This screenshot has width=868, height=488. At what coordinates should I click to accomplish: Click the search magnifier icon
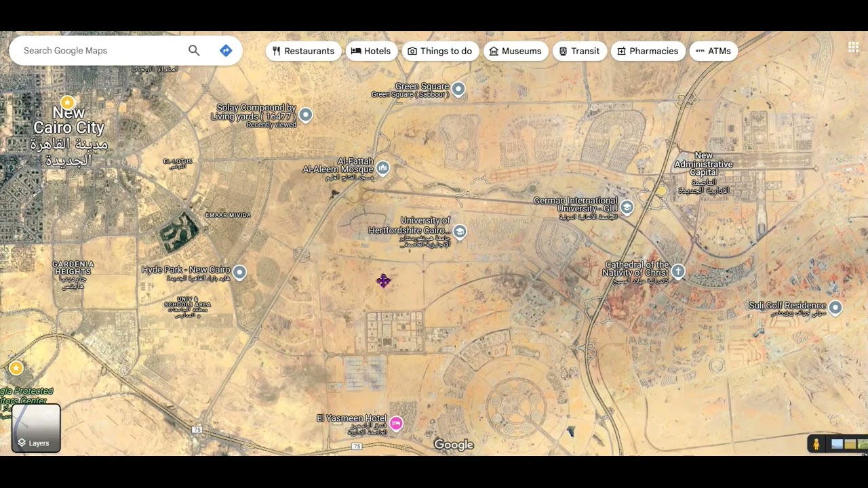coord(194,51)
